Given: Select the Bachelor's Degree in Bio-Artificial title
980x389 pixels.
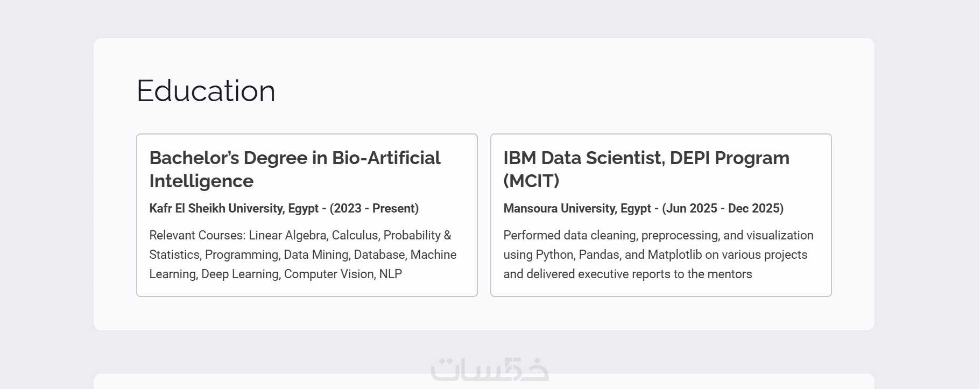Looking at the screenshot, I should click(294, 158).
